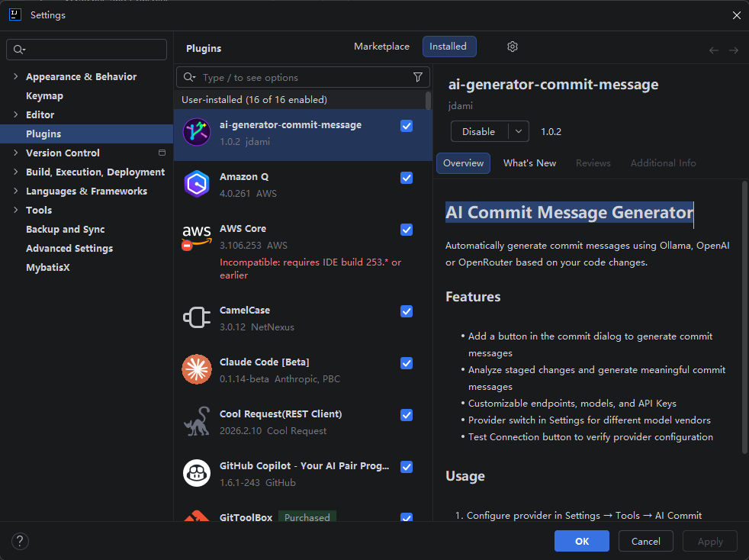Expand the Editor settings node
The width and height of the screenshot is (749, 560).
tap(16, 114)
